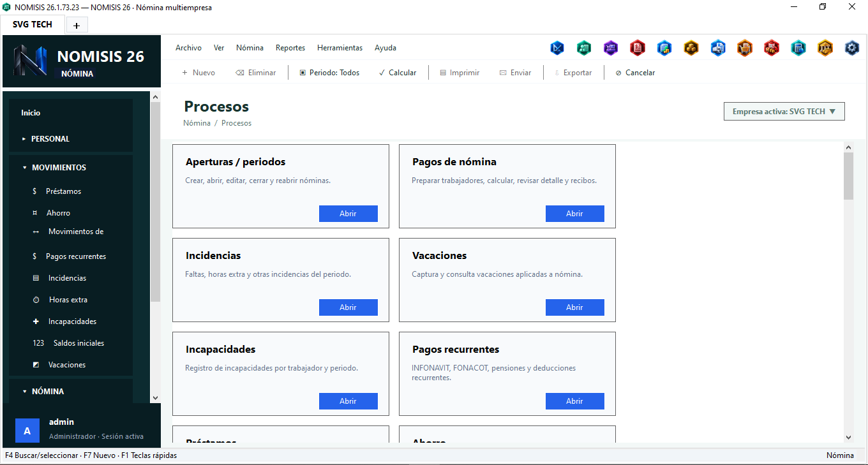Open the Empresa activa: SVG TECH dropdown

pyautogui.click(x=784, y=112)
